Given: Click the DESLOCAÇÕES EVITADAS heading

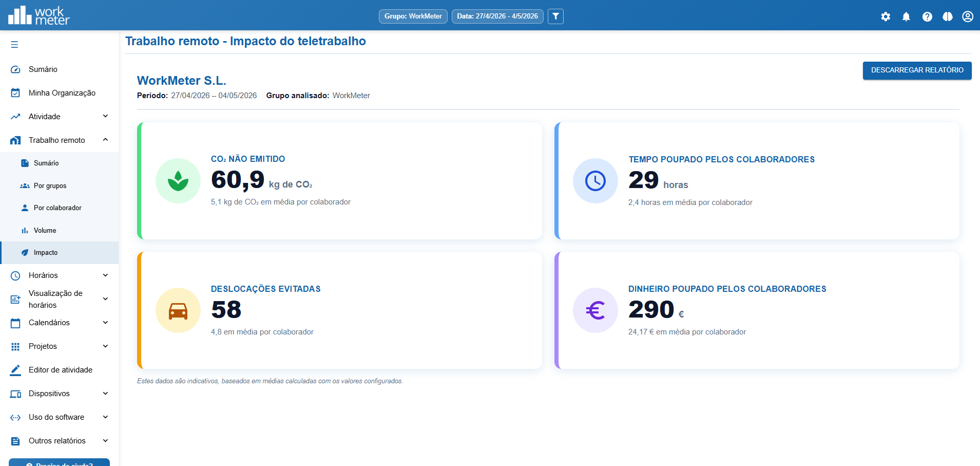Looking at the screenshot, I should (266, 289).
